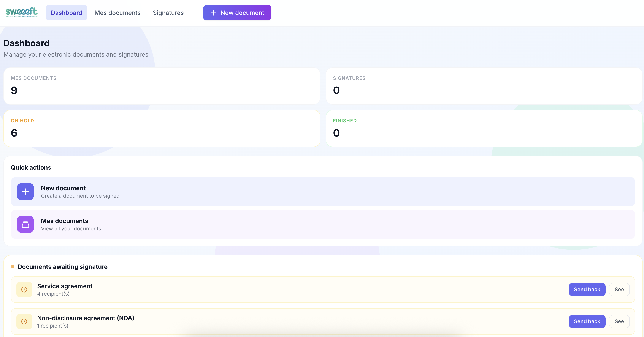Click the MES DOCUMENTS count card

point(162,86)
